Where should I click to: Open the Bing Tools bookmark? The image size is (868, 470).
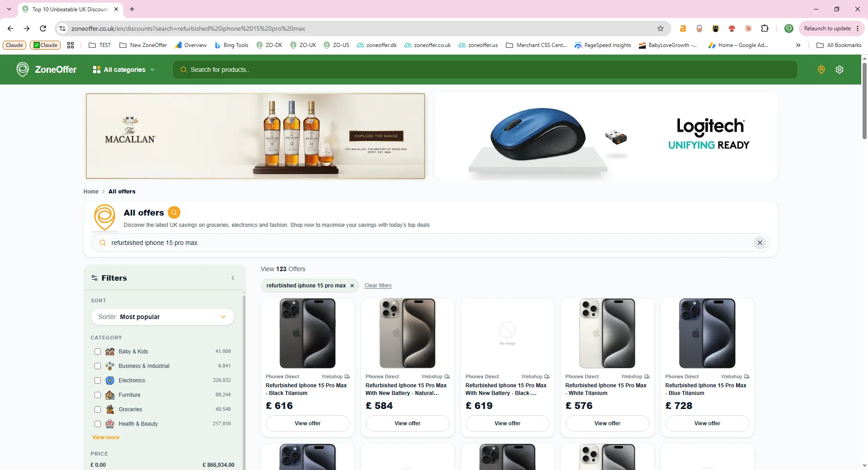pos(231,45)
